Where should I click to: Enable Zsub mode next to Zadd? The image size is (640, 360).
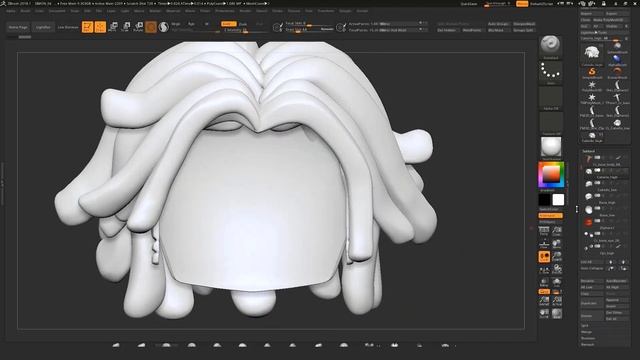[x=243, y=24]
